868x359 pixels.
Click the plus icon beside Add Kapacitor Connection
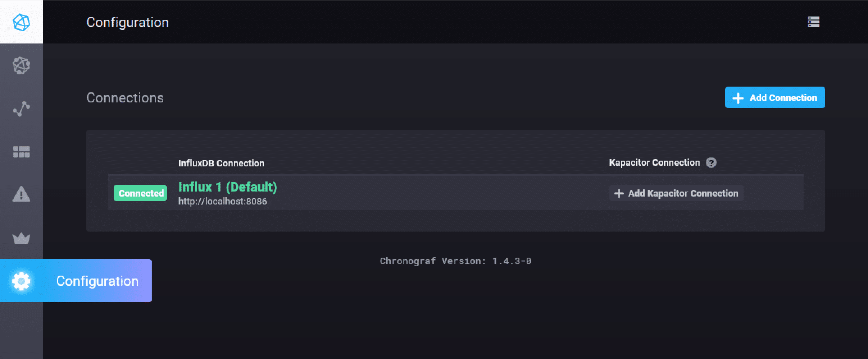coord(619,194)
